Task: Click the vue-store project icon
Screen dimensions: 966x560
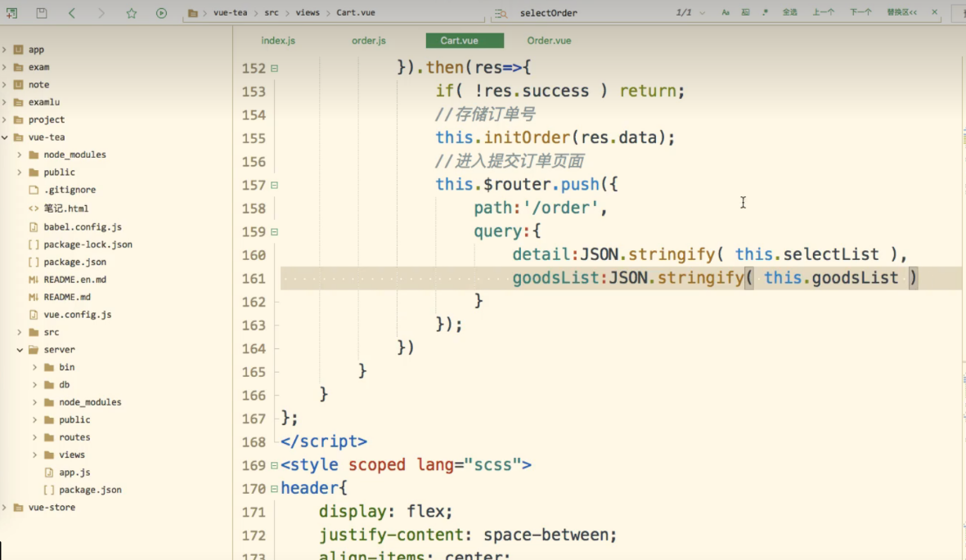Action: pos(19,508)
